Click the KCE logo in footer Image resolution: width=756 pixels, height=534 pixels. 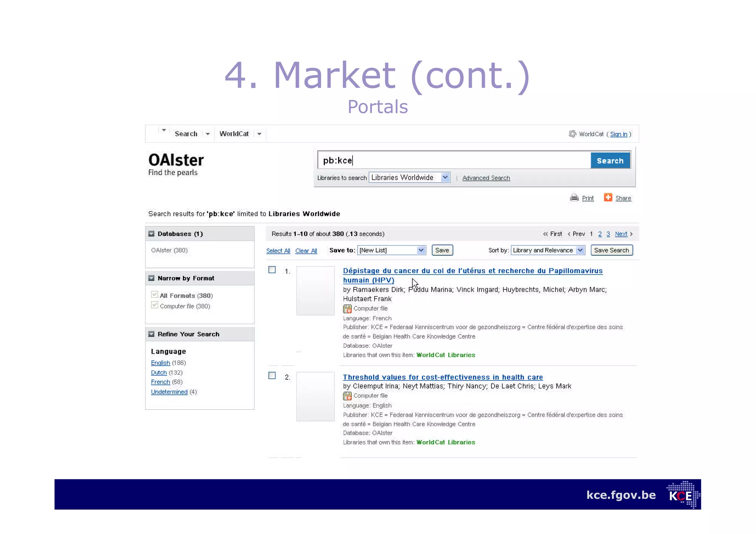[683, 495]
